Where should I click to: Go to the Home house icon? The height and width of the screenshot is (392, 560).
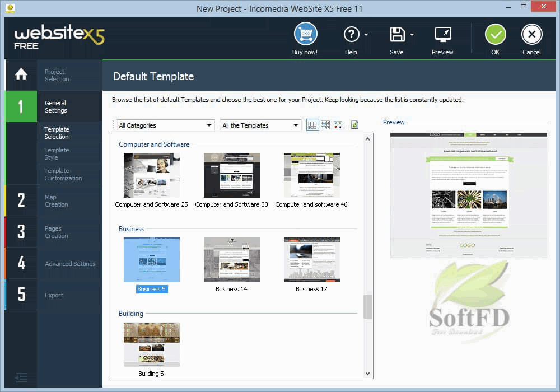[x=21, y=74]
